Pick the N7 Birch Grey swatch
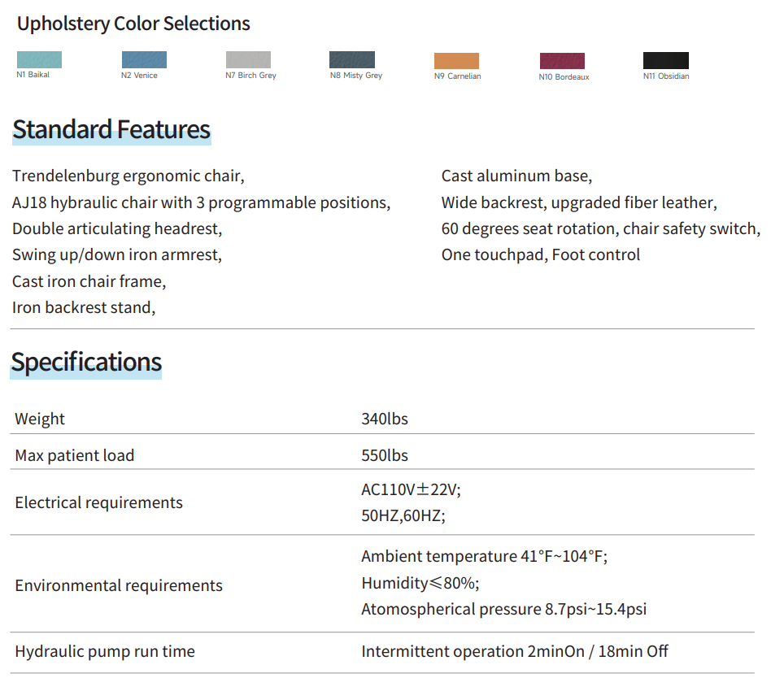 [248, 60]
